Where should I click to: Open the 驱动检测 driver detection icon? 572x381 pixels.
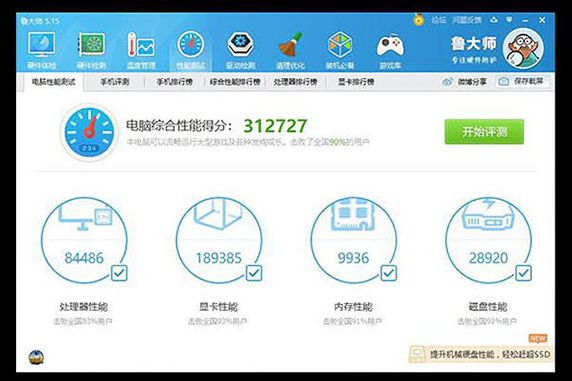(x=240, y=50)
